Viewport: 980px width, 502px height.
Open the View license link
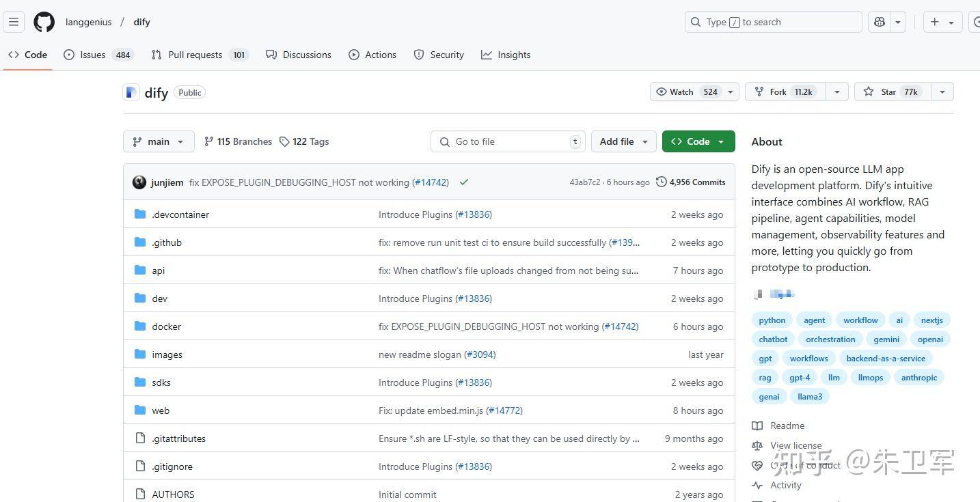tap(787, 445)
